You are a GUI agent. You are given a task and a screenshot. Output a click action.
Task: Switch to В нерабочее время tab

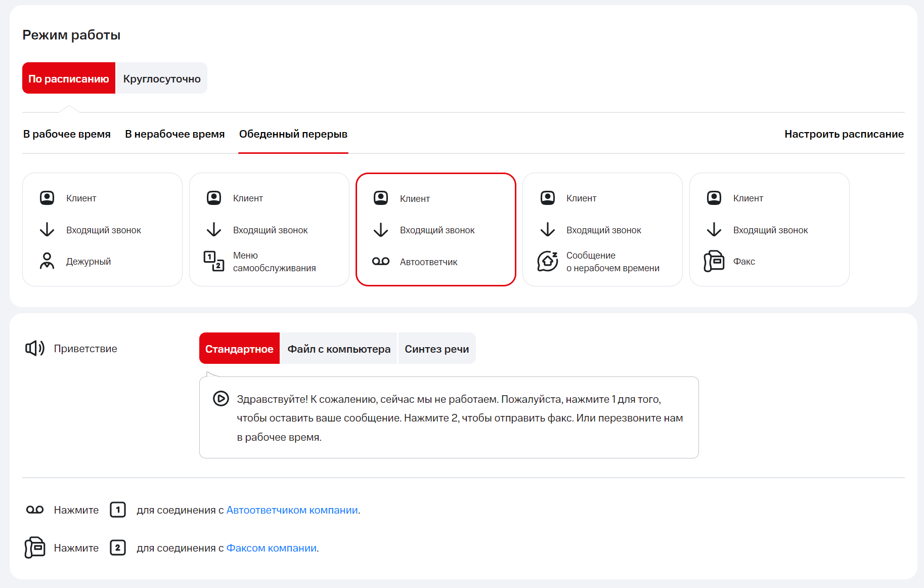coord(175,134)
